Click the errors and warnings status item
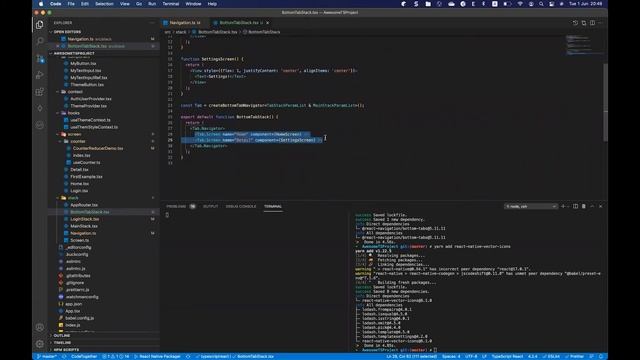 (x=116, y=356)
